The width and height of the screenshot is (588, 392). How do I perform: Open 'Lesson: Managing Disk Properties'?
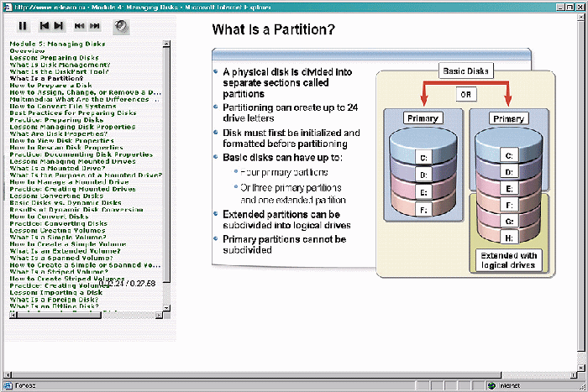click(72, 127)
